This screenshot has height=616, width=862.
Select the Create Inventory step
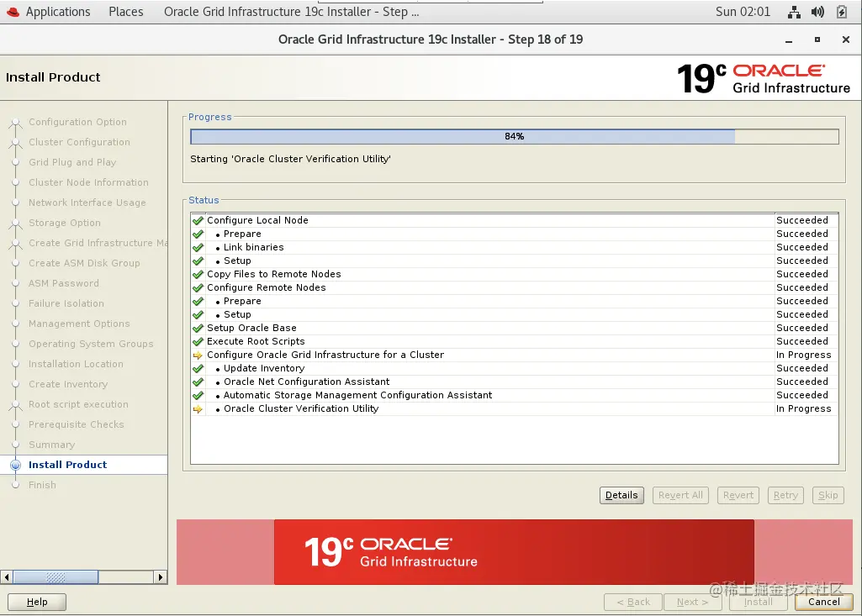pyautogui.click(x=67, y=384)
